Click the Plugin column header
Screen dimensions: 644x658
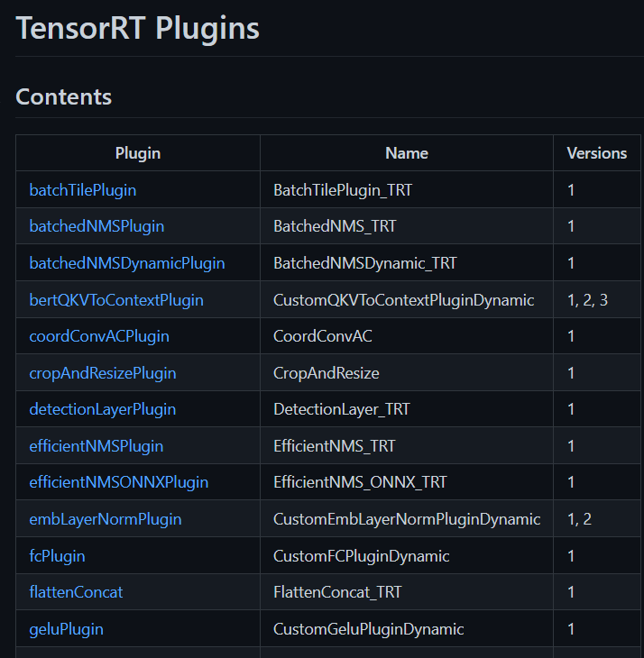[x=138, y=153]
